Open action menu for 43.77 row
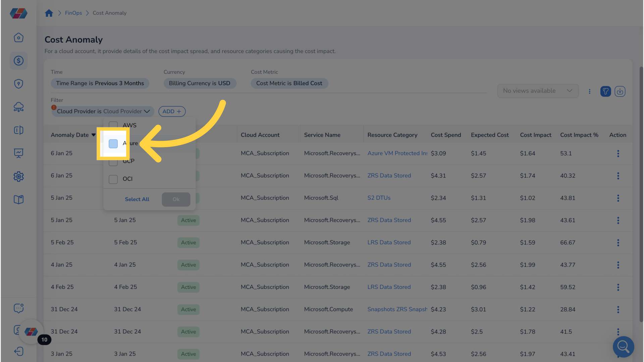Viewport: 644px width, 362px height. 618,265
